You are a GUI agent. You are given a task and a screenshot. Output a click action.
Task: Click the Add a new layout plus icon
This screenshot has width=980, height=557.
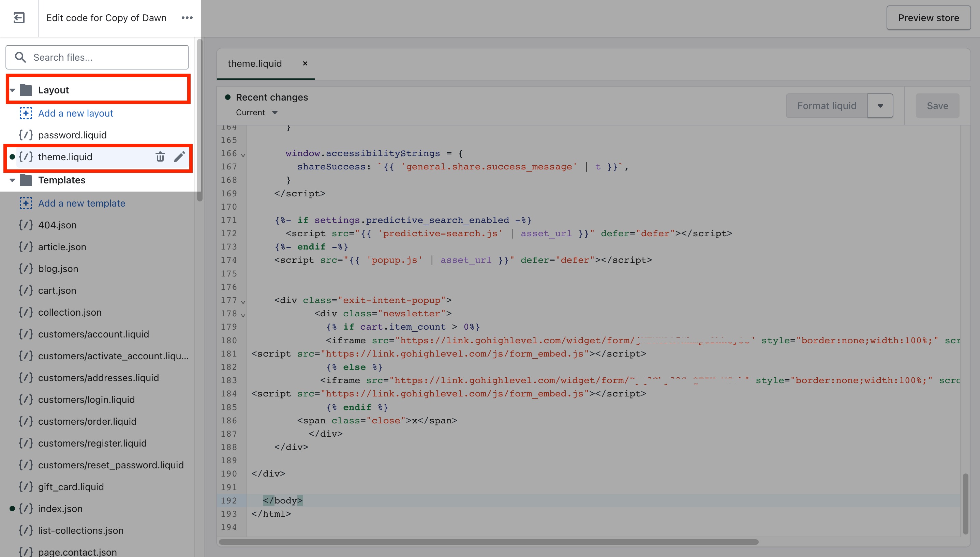[26, 113]
